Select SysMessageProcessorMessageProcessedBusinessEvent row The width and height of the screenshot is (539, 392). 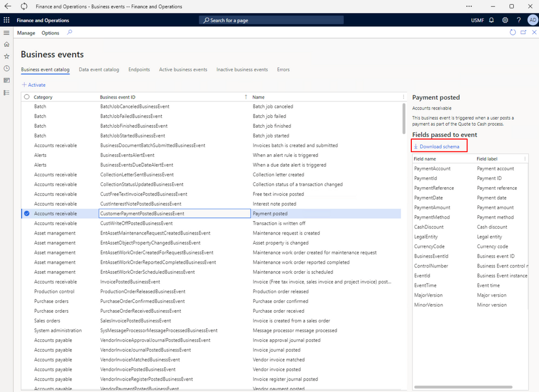pos(211,331)
